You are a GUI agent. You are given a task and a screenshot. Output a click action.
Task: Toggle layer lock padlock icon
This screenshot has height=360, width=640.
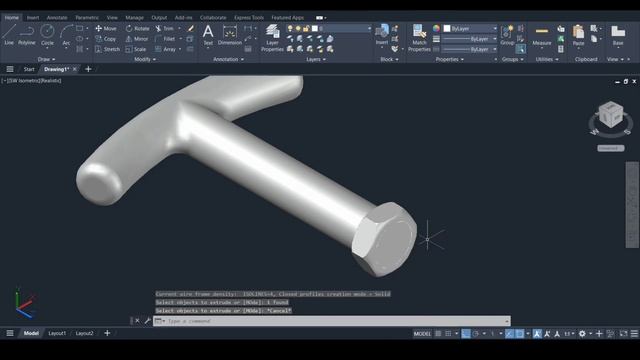[x=306, y=29]
